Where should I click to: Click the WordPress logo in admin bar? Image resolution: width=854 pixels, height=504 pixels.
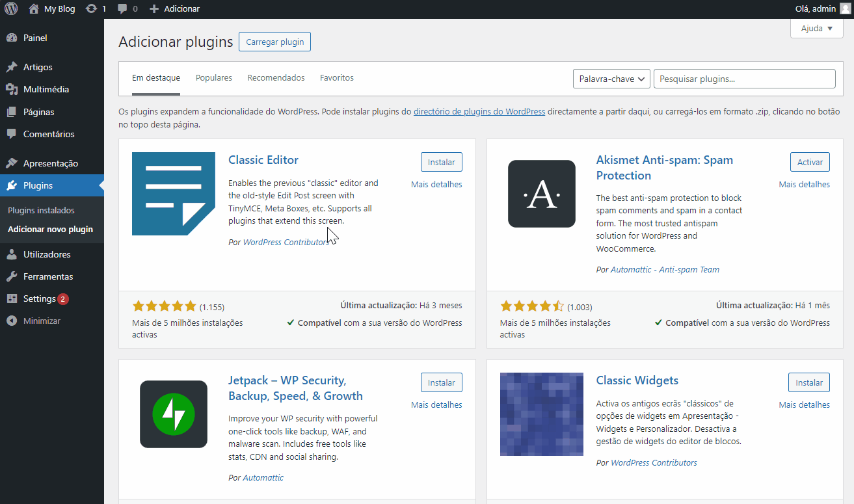11,9
